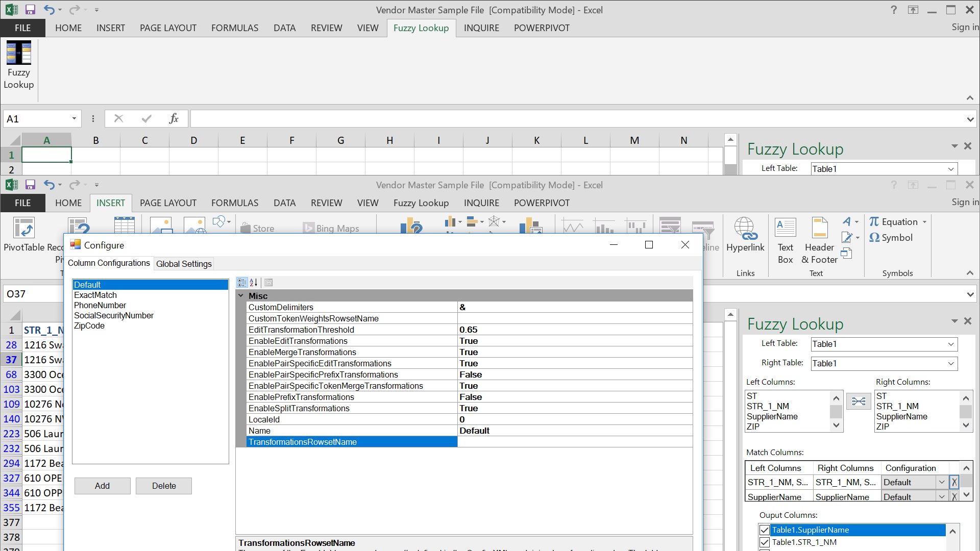Collapse the Misc category in property grid
The width and height of the screenshot is (980, 551).
[x=241, y=295]
